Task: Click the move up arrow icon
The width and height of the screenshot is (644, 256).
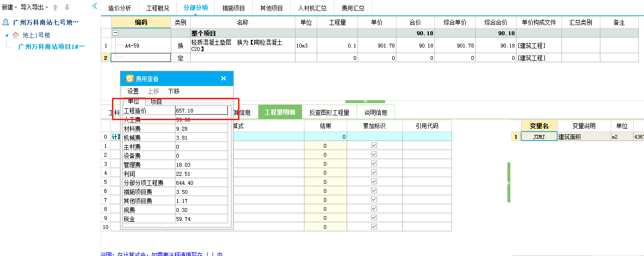Action: click(x=55, y=7)
